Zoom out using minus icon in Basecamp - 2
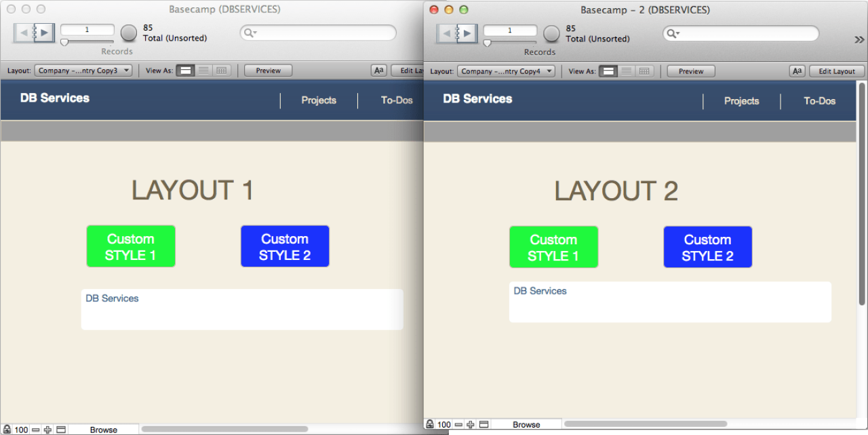The image size is (868, 435). pyautogui.click(x=459, y=424)
